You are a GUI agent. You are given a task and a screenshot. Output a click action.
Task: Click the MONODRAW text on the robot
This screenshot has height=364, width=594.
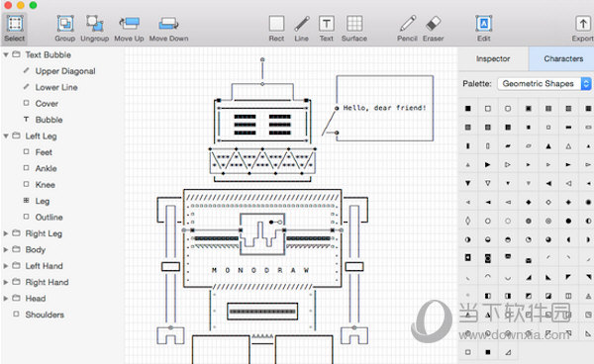(260, 270)
